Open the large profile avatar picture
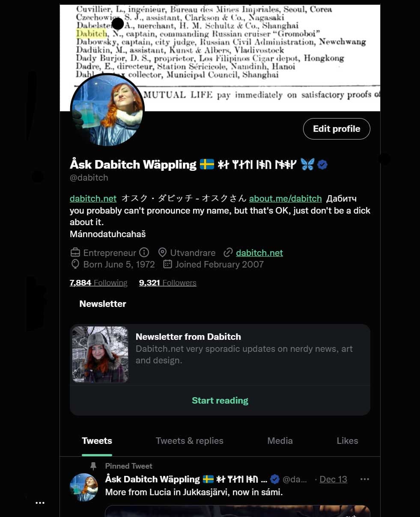This screenshot has width=420, height=517. tap(107, 110)
